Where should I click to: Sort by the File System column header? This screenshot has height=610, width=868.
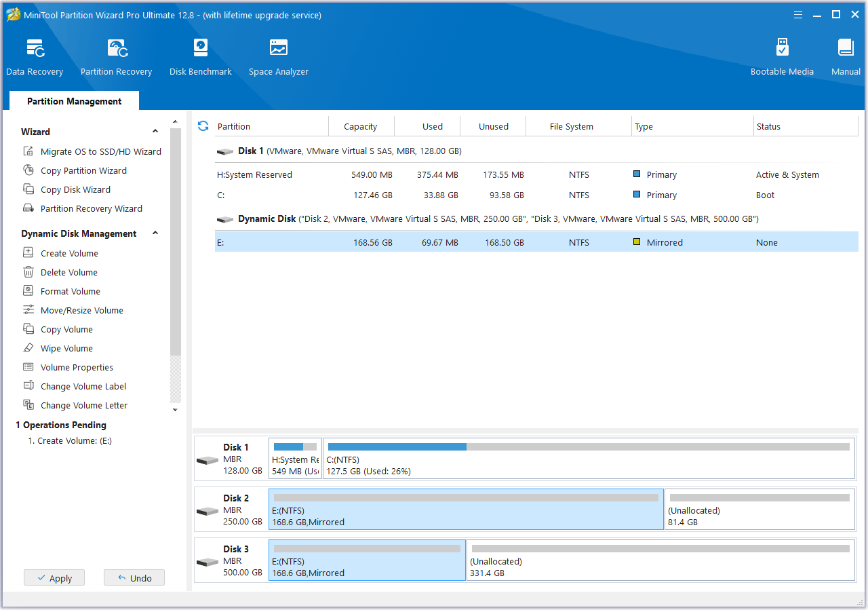578,126
